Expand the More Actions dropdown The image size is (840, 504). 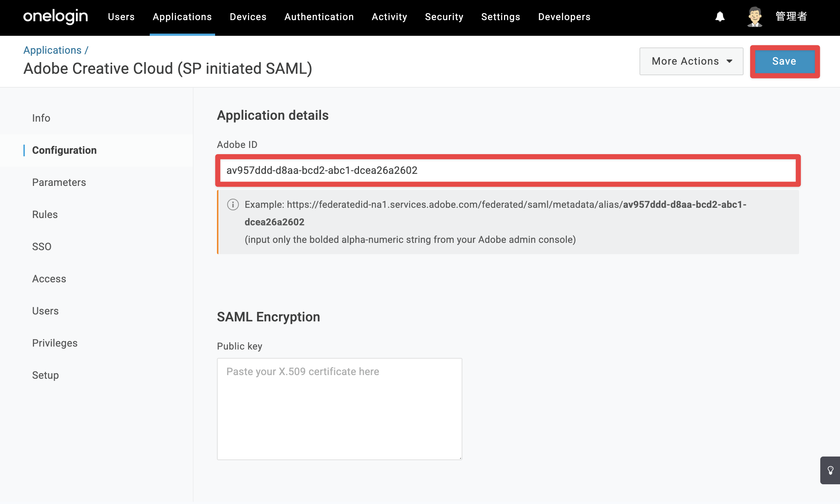click(691, 61)
